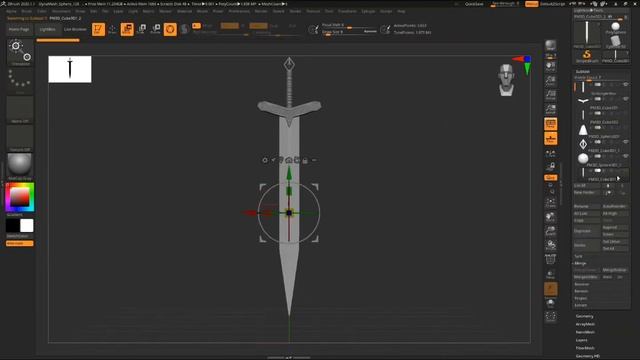This screenshot has width=640, height=360.
Task: Open the MatCap material sphere picker
Action: click(x=20, y=166)
